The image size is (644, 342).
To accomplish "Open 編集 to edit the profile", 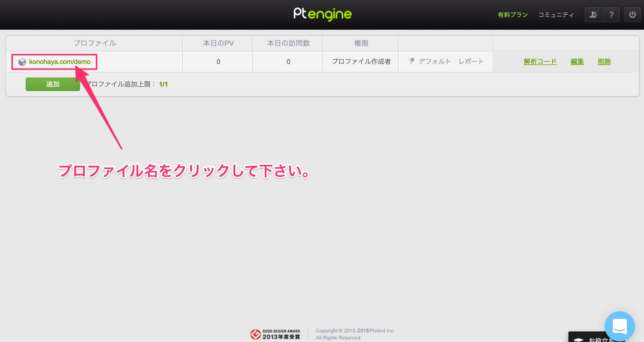I will coord(577,61).
